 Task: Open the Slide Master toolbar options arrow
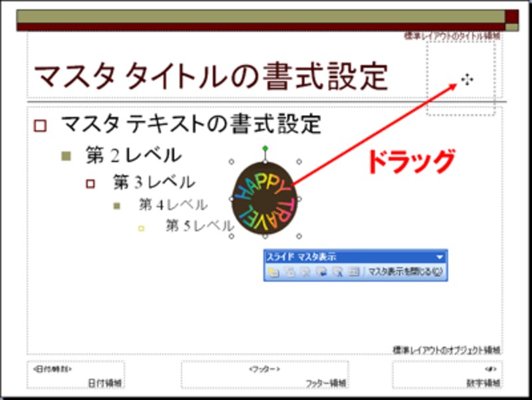coord(440,257)
